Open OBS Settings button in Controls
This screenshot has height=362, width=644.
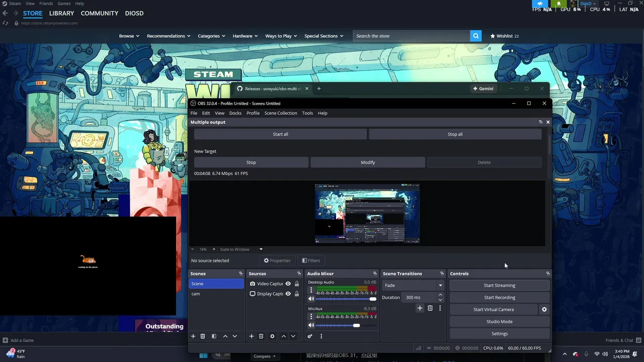pyautogui.click(x=500, y=333)
